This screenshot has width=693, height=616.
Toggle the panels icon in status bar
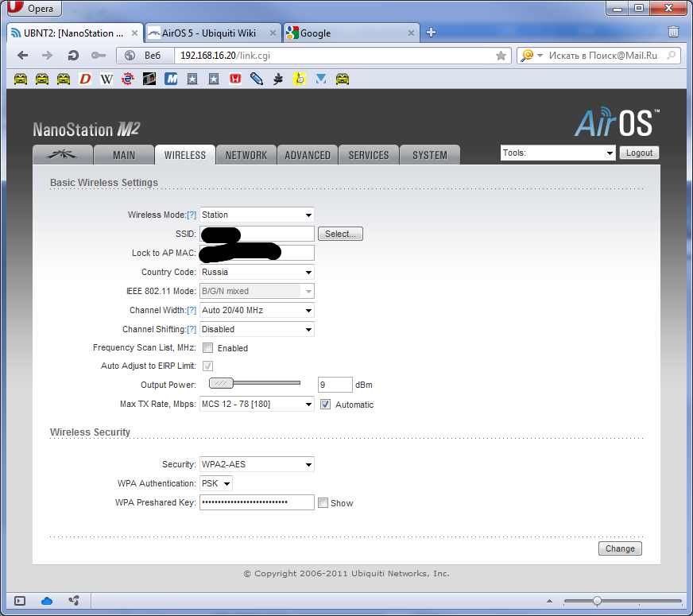click(x=20, y=601)
